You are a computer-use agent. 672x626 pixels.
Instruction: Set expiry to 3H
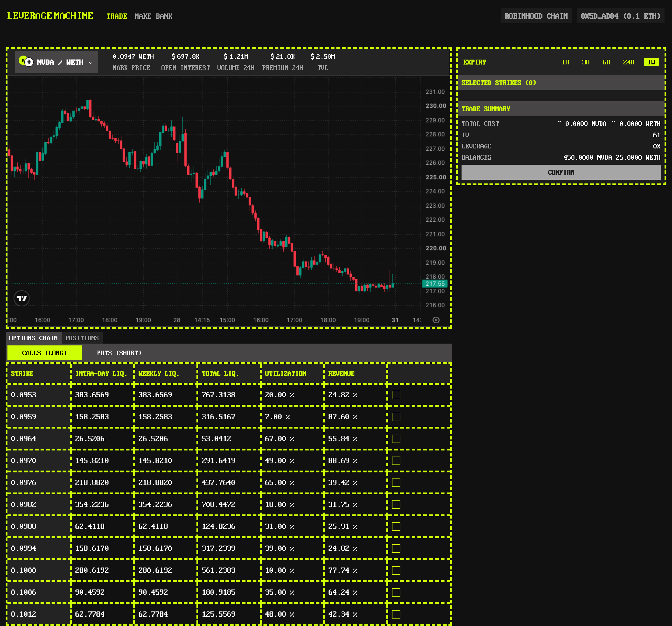coord(586,62)
